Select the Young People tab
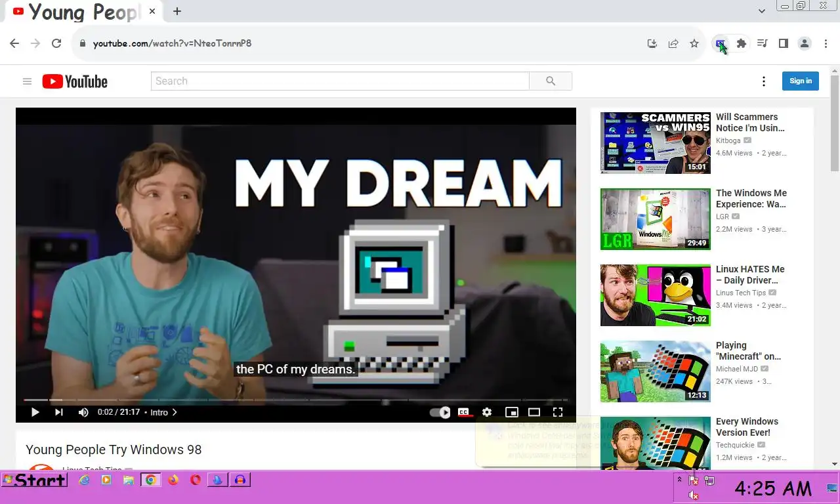Viewport: 840px width, 504px height. click(83, 11)
